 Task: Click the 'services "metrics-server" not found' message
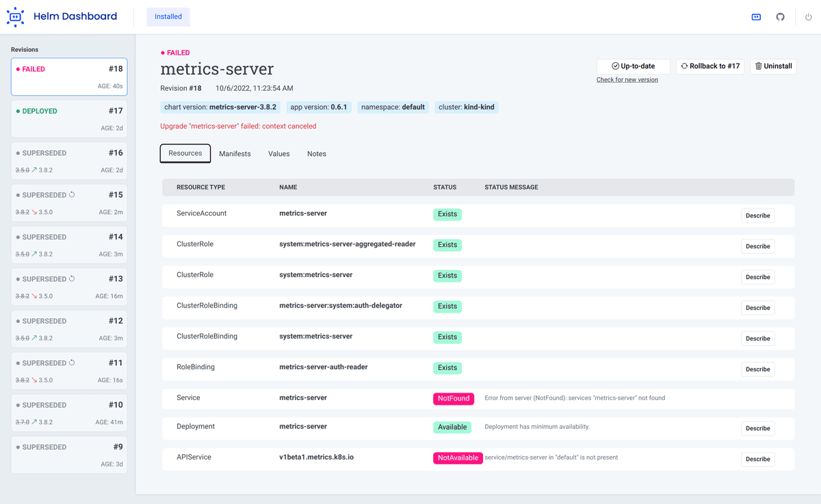[x=575, y=398]
